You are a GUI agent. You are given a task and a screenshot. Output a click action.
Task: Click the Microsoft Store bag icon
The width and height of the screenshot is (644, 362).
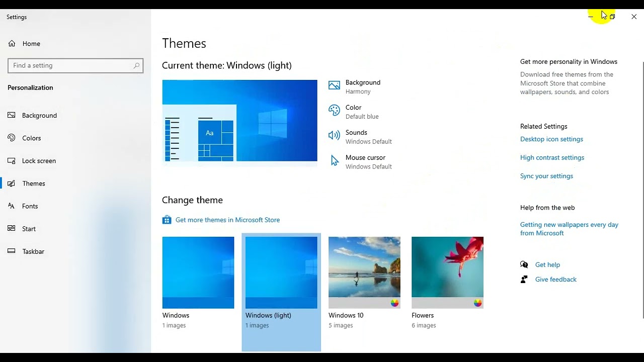click(167, 220)
